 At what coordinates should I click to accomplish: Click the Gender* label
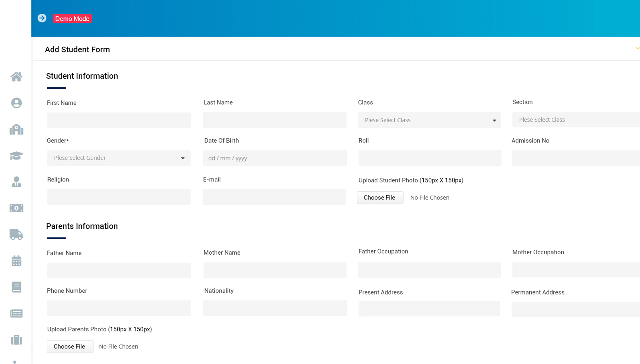[x=58, y=140]
